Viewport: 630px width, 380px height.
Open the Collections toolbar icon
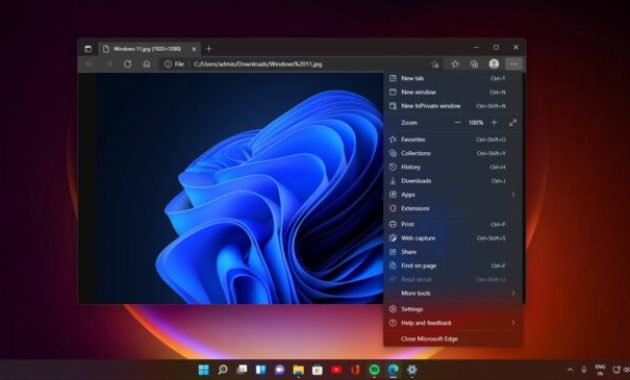474,64
